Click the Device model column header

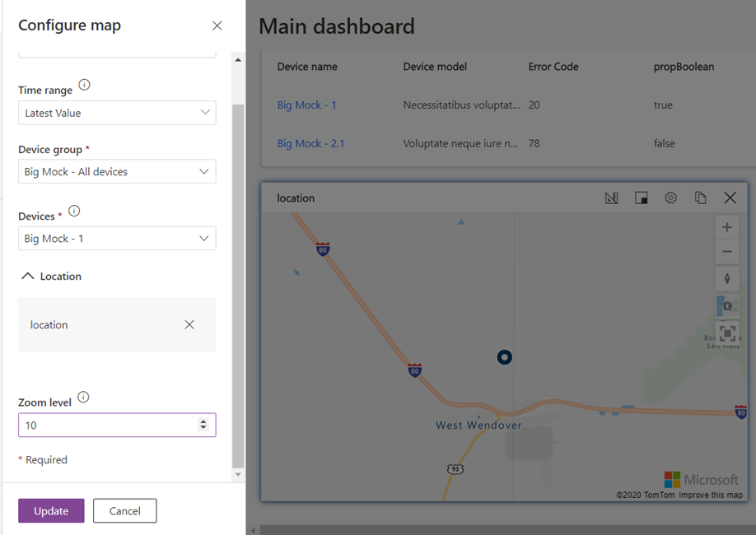(435, 67)
